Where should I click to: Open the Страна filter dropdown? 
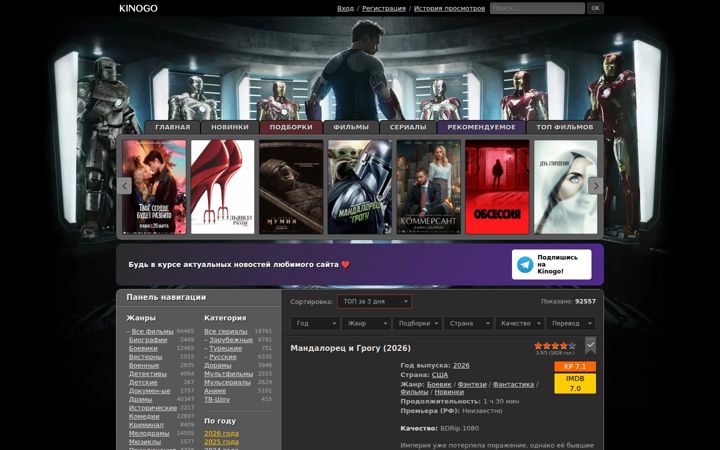[468, 323]
